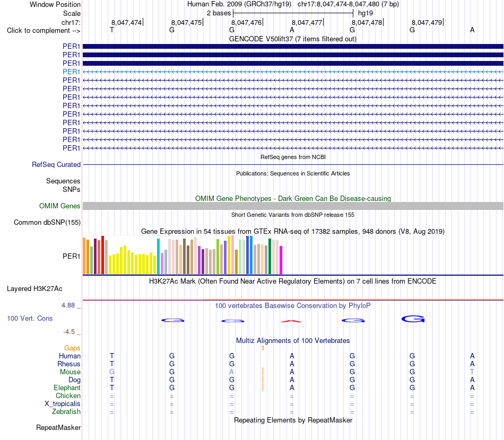This screenshot has width=504, height=440.
Task: Click the gray T in the Mouse alignment row
Action: coord(472,372)
